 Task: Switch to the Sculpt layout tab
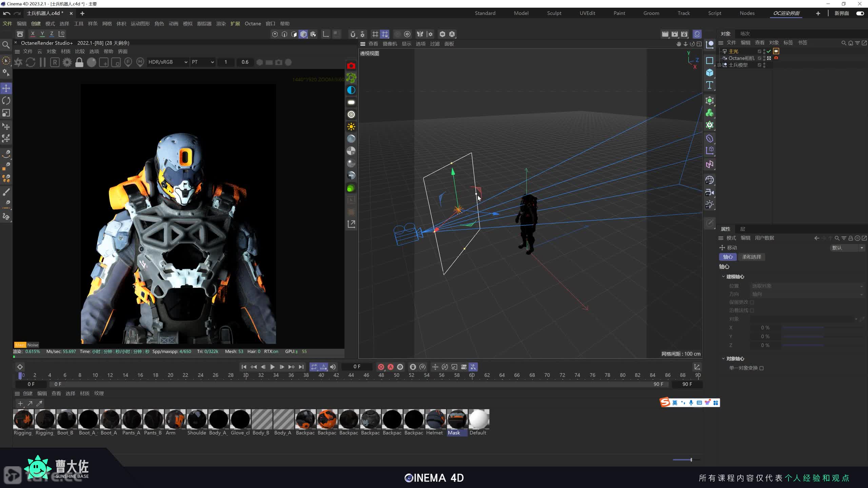(x=554, y=13)
